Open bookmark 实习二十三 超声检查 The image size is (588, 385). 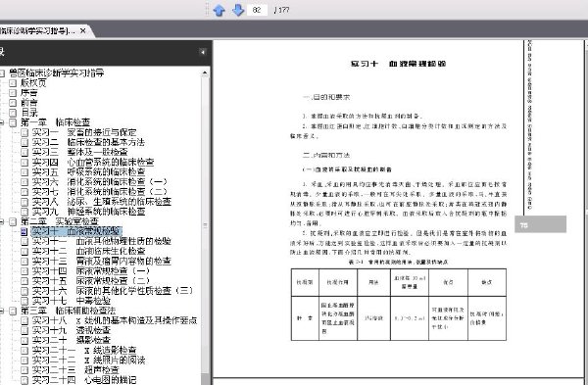[x=75, y=370]
